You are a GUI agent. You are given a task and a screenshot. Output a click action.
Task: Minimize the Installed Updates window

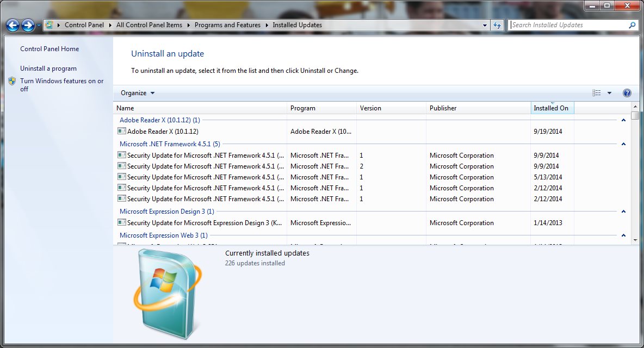pyautogui.click(x=592, y=5)
